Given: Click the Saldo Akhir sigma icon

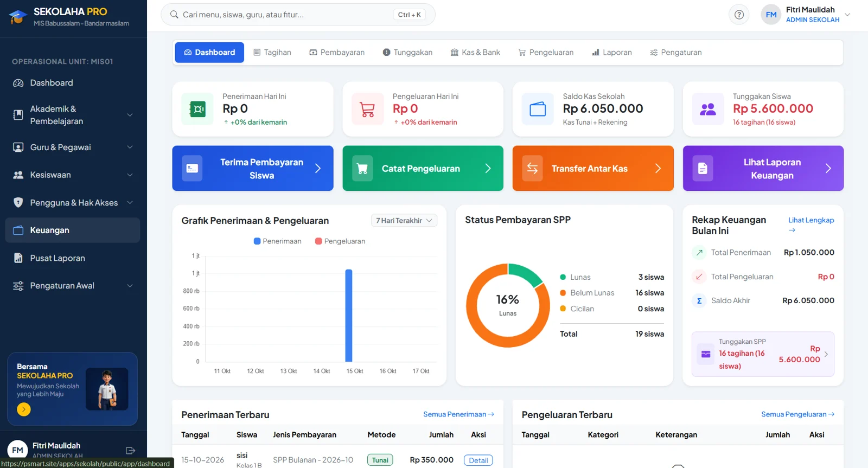Looking at the screenshot, I should tap(699, 300).
